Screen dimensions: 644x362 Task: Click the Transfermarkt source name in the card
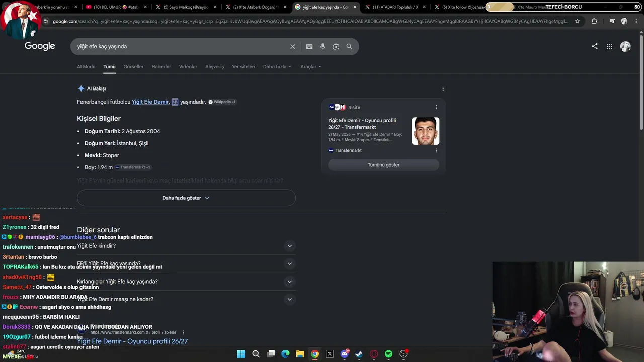click(x=348, y=150)
